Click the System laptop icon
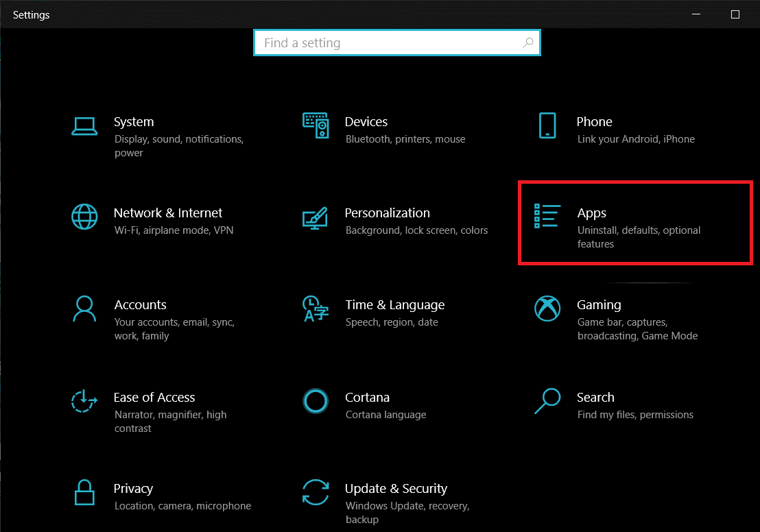Screen dimensions: 760x532 [84, 125]
